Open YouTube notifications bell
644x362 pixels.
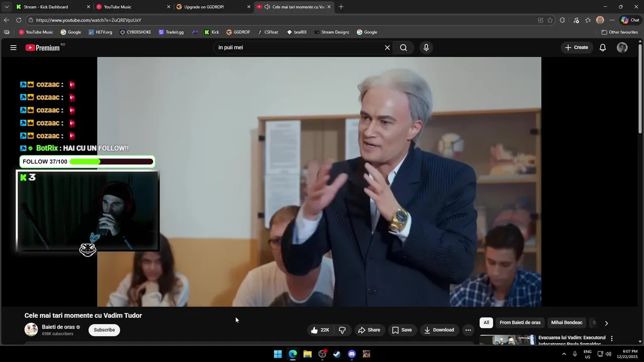point(603,48)
